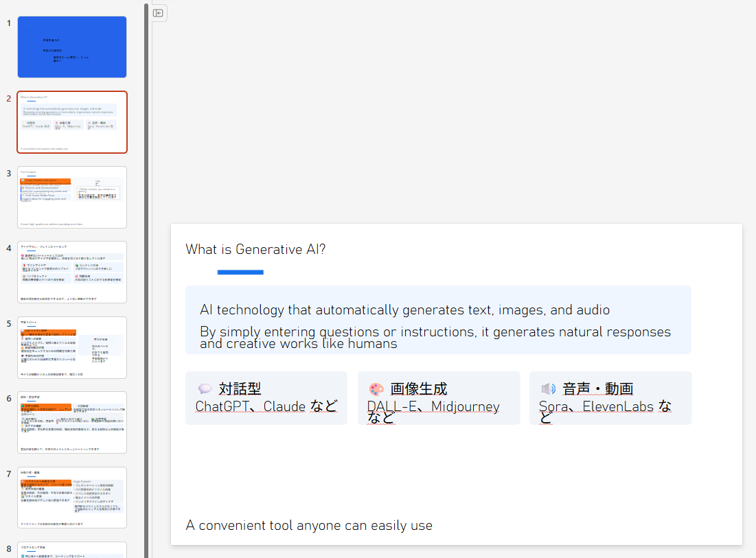Click 'Sora、ElevenLabs など' text
The width and height of the screenshot is (756, 558).
[x=605, y=412]
